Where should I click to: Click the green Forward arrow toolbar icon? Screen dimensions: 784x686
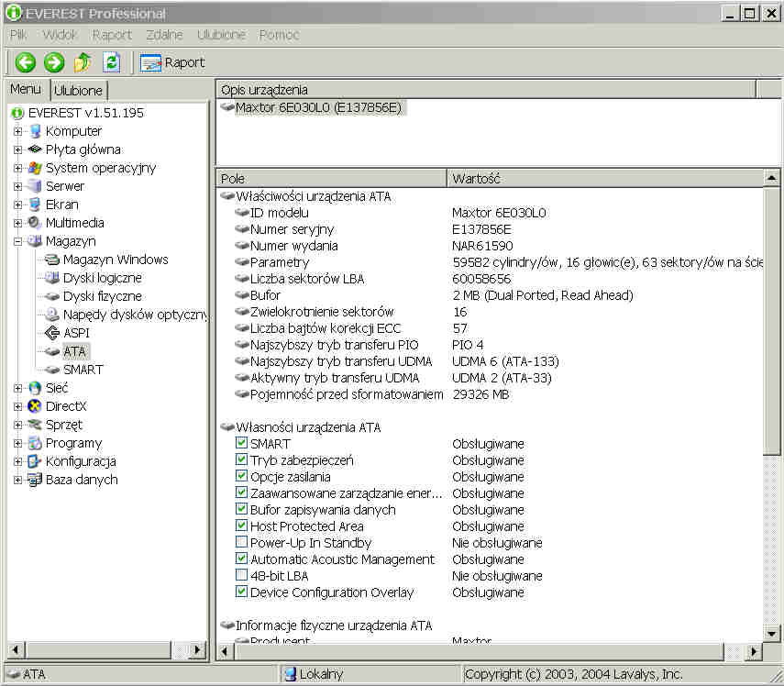click(x=54, y=62)
